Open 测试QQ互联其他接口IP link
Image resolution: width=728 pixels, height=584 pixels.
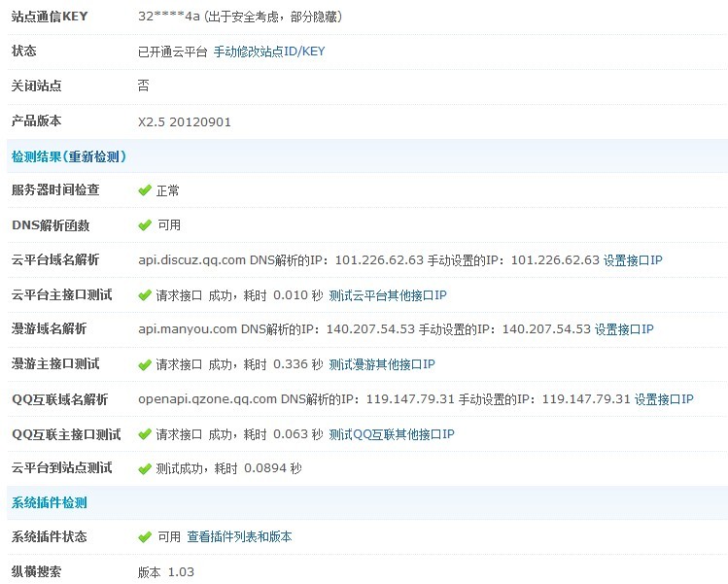tap(392, 434)
